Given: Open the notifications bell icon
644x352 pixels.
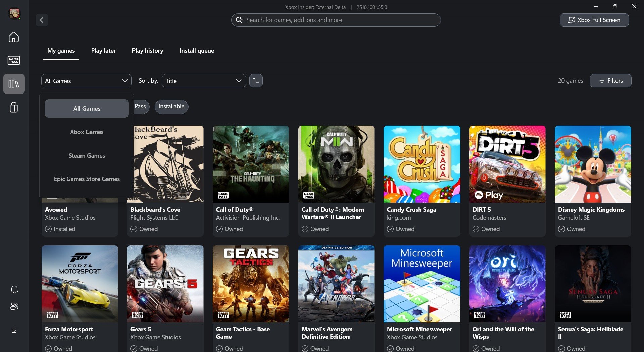Looking at the screenshot, I should (14, 289).
